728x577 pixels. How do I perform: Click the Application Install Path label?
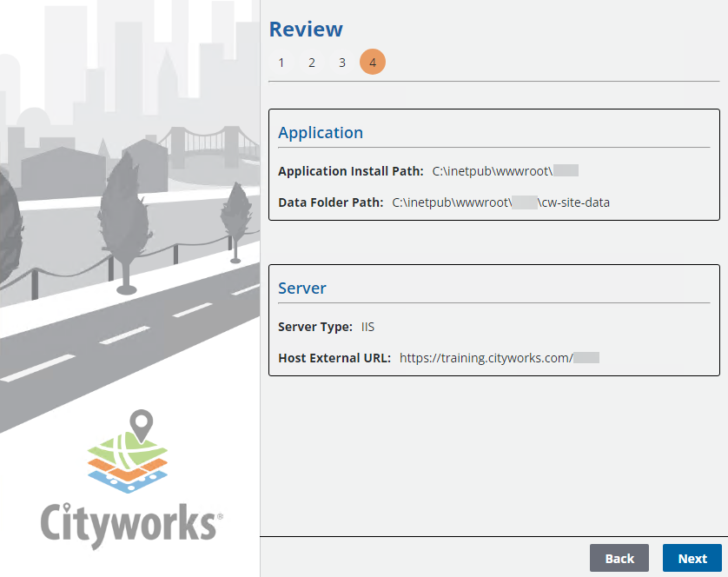pos(351,171)
